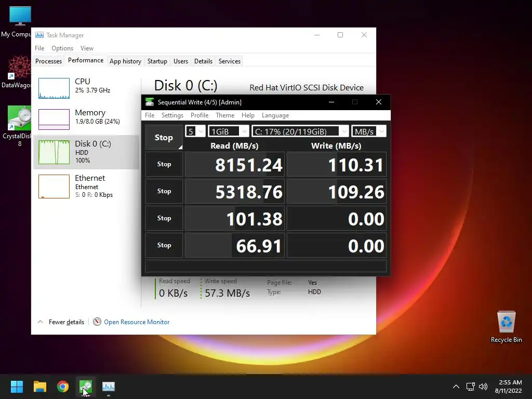Viewport: 532px width, 399px height.
Task: Switch to the Services tab
Action: pos(229,61)
